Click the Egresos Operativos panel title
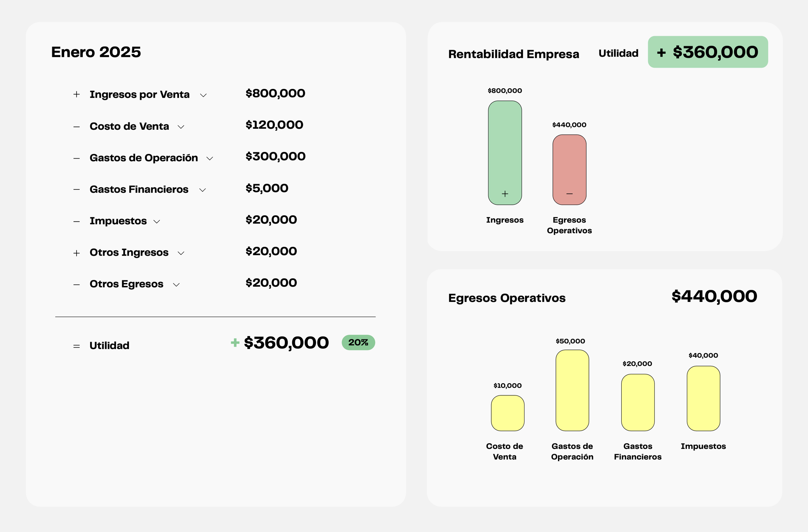This screenshot has height=532, width=808. pyautogui.click(x=506, y=298)
